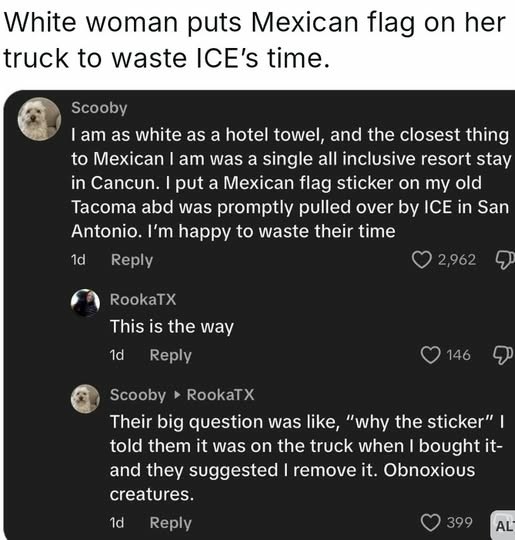Open Scooby's name in the reply header
515x540 pixels.
click(138, 395)
